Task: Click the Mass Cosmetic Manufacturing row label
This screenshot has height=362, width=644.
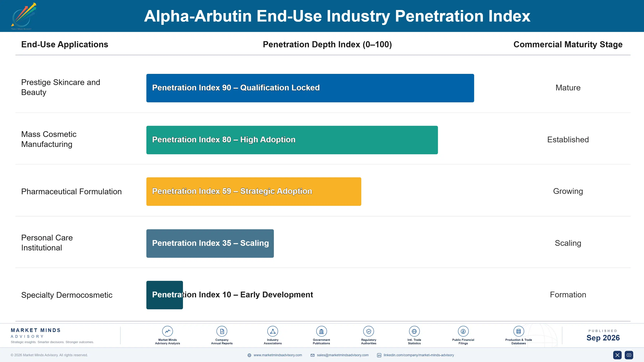Action: pos(49,139)
